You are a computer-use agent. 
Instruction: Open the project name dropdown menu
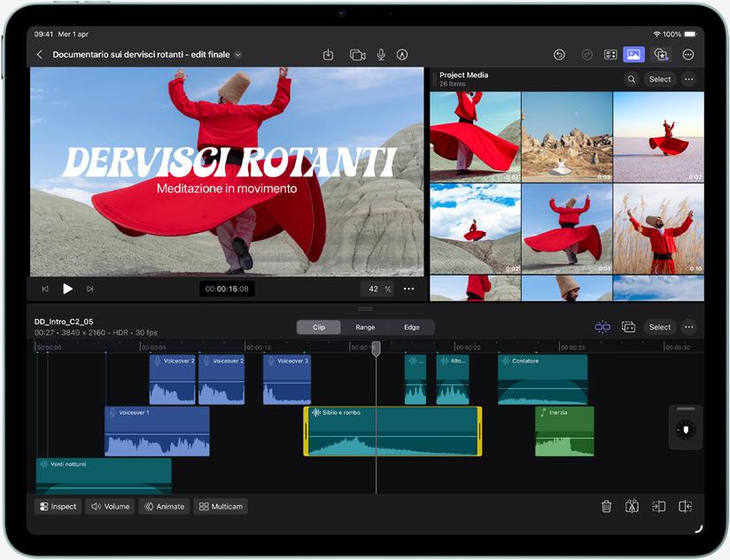(x=237, y=54)
